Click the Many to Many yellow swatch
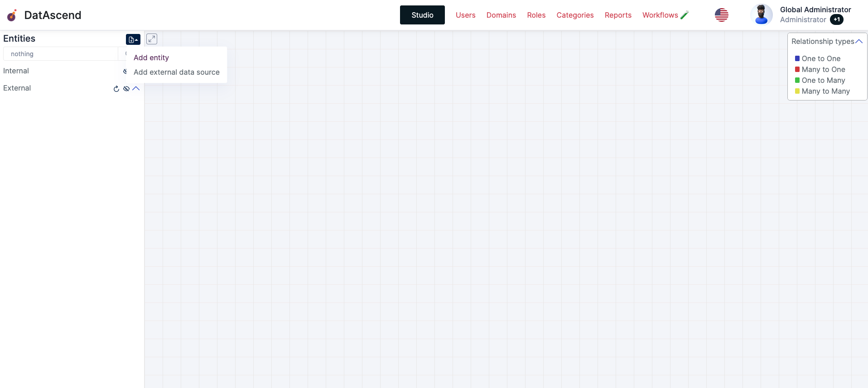 [x=797, y=91]
